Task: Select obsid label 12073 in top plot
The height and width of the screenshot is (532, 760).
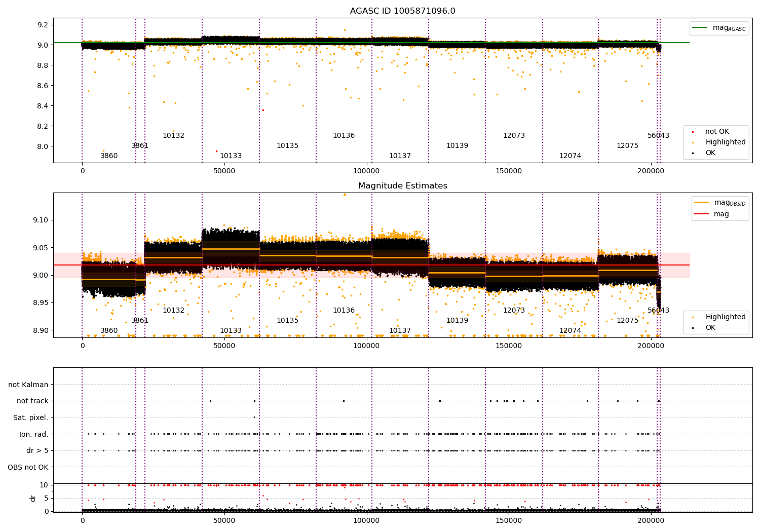Action: coord(514,136)
